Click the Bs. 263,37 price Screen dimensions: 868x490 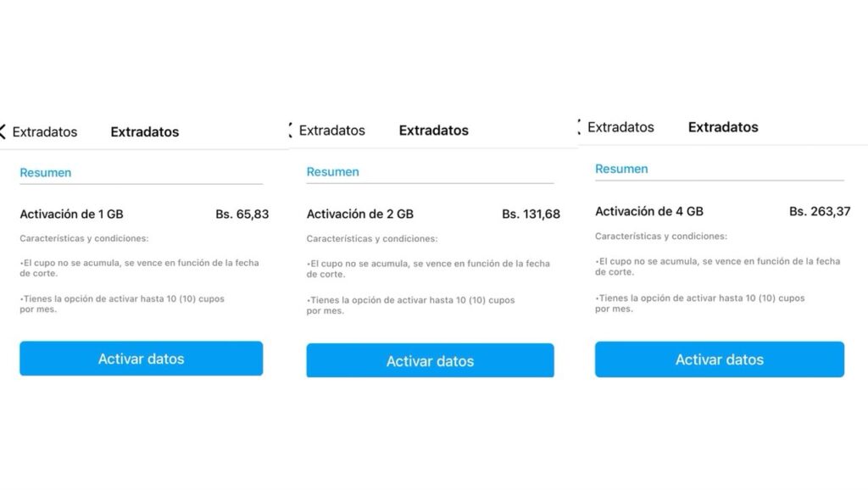point(819,211)
